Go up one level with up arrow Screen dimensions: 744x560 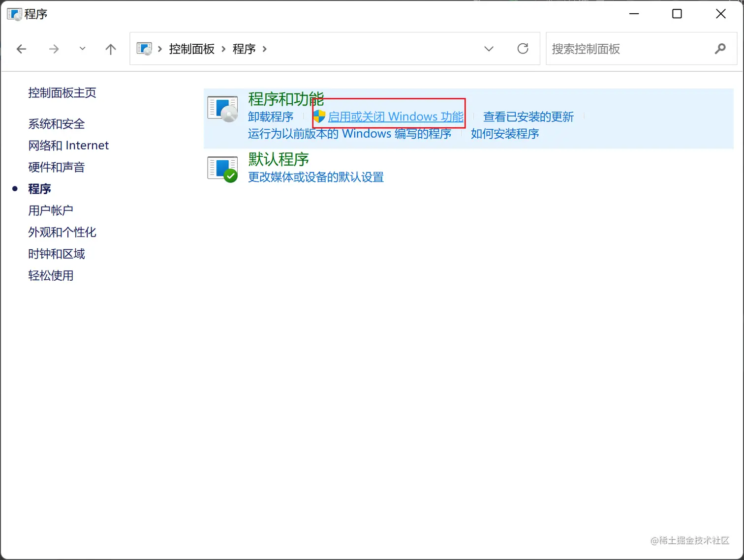pos(111,49)
